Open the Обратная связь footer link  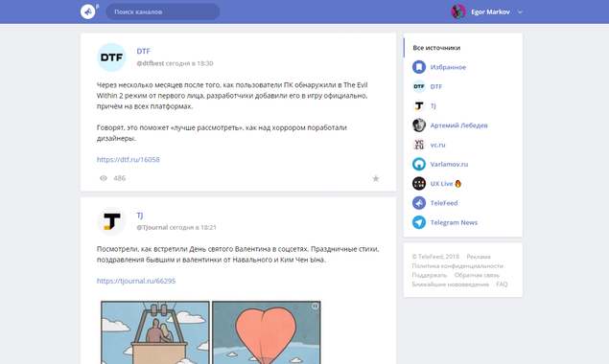tap(477, 275)
